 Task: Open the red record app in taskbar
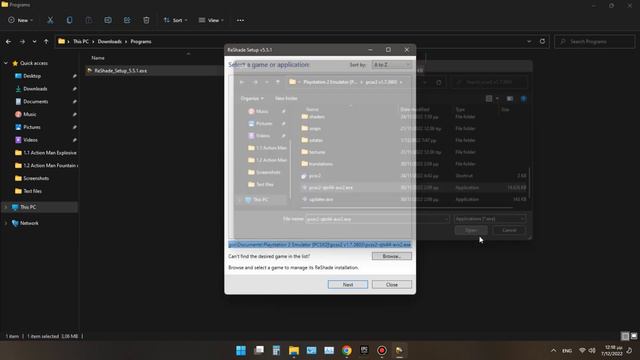(382, 350)
